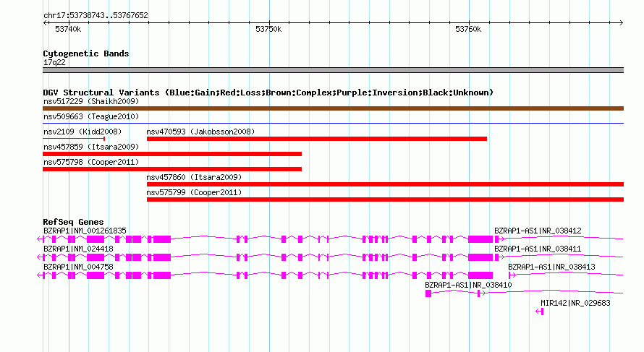Click the BZRAP1 NM_004758 large last exon
Viewport: 644px width, 352px height.
click(480, 275)
